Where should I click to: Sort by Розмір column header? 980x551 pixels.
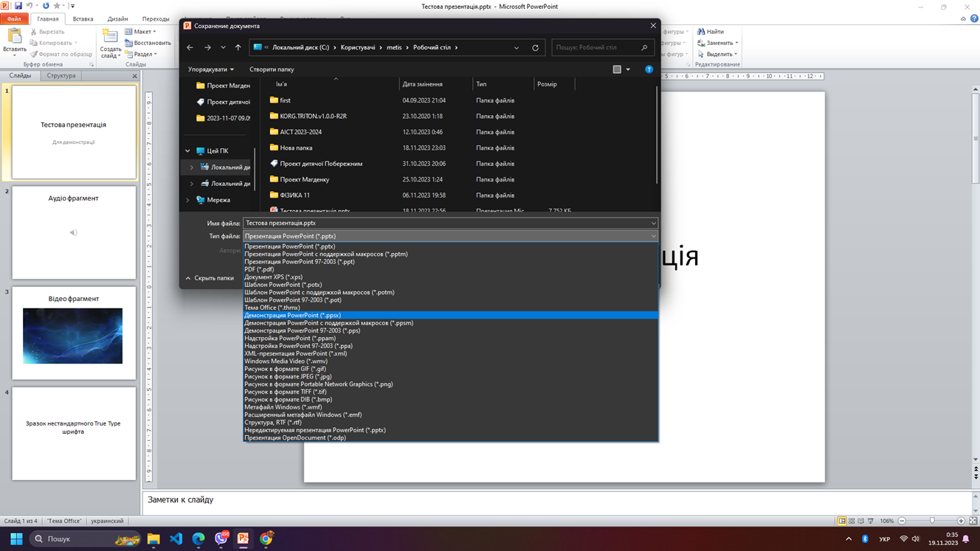555,84
